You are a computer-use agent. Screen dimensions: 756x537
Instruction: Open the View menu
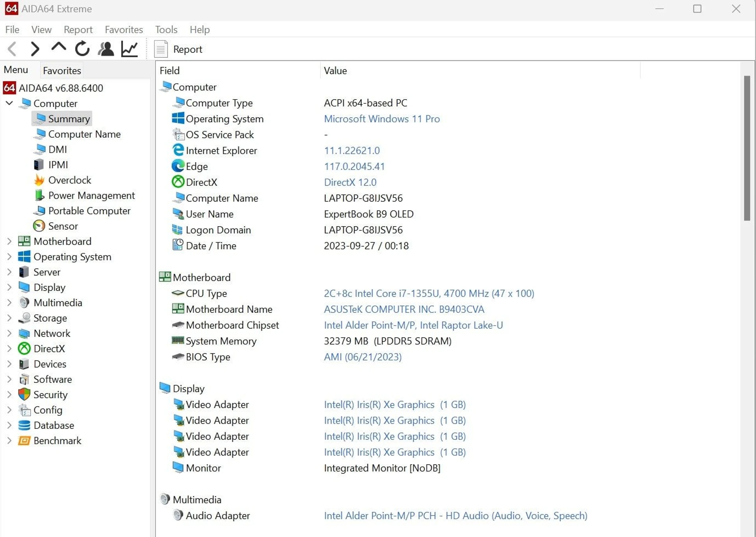click(41, 30)
